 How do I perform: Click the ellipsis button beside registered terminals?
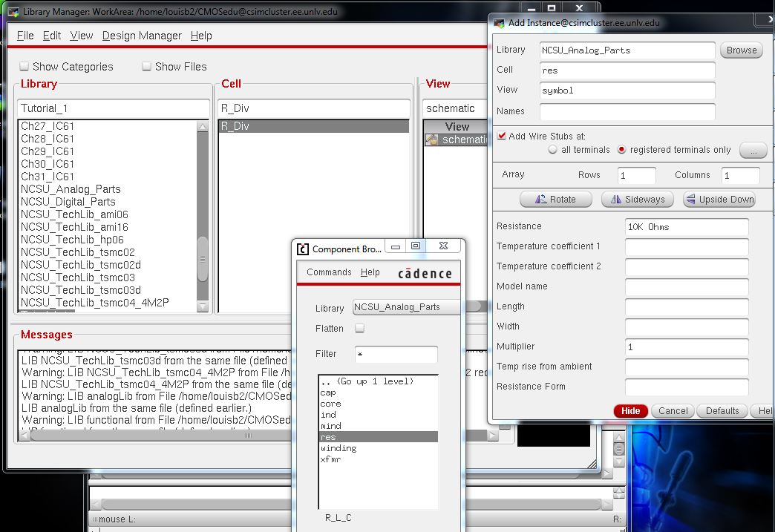tap(753, 150)
